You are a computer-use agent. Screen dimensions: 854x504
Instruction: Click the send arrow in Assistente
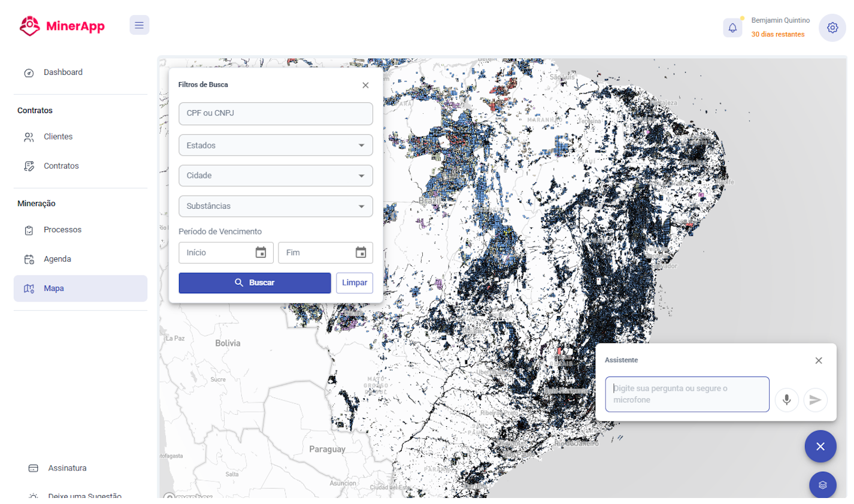pos(815,400)
